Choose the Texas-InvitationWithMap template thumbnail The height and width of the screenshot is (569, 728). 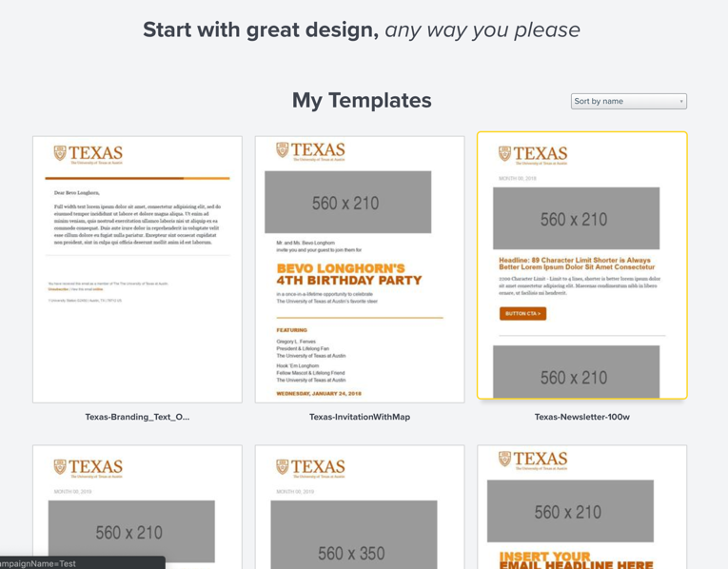[x=360, y=269]
